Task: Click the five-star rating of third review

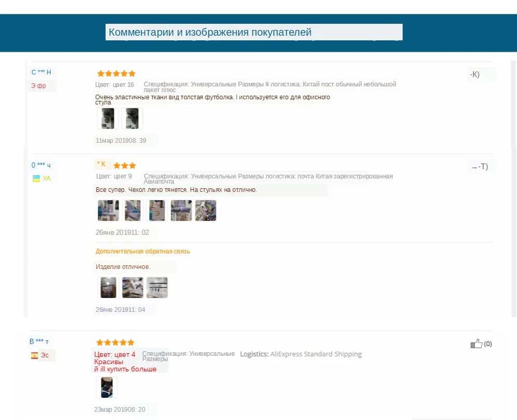Action: click(115, 342)
